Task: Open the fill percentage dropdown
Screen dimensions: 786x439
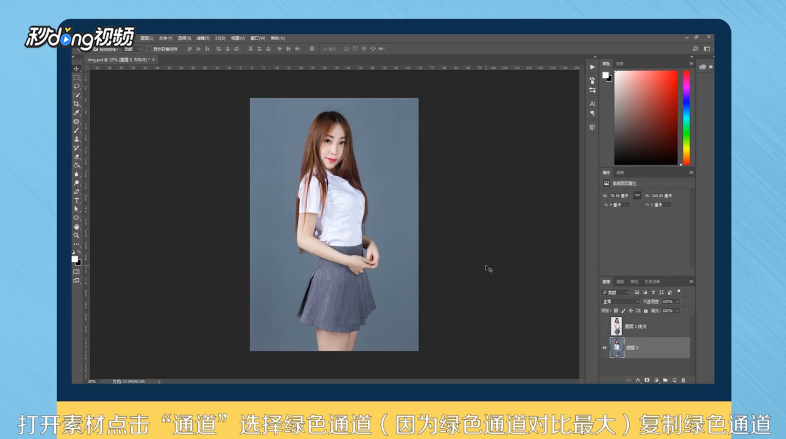Action: point(677,311)
